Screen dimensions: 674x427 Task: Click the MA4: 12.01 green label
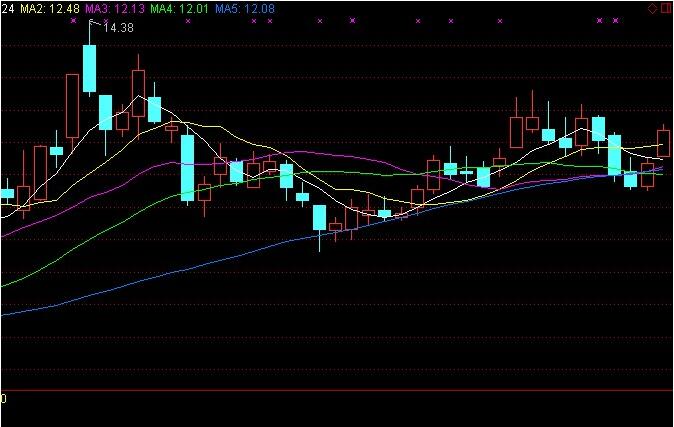180,8
